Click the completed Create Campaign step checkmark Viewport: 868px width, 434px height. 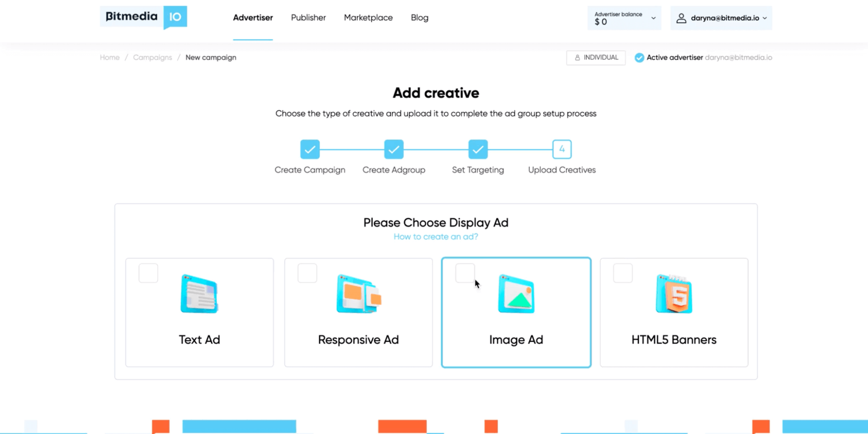pyautogui.click(x=310, y=149)
